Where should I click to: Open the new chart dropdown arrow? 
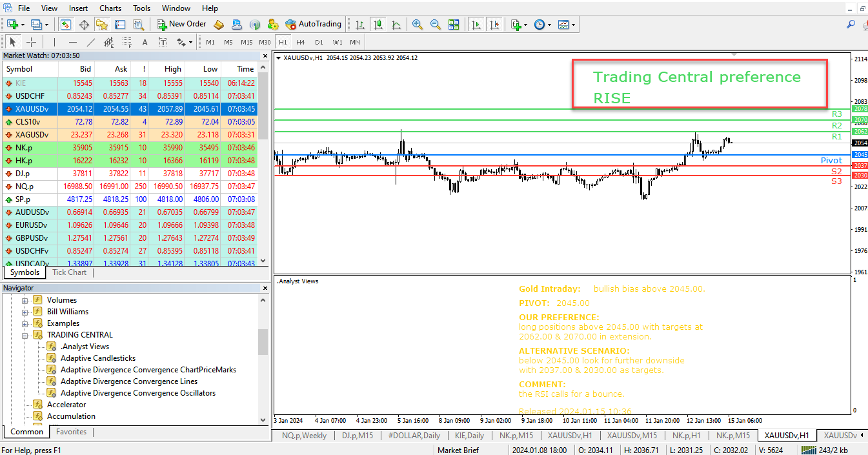click(23, 25)
